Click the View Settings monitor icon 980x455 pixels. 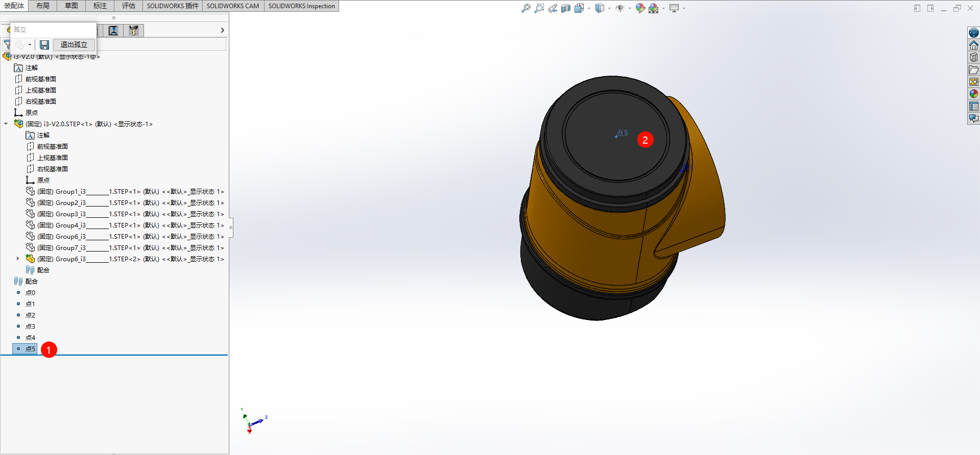(x=674, y=8)
